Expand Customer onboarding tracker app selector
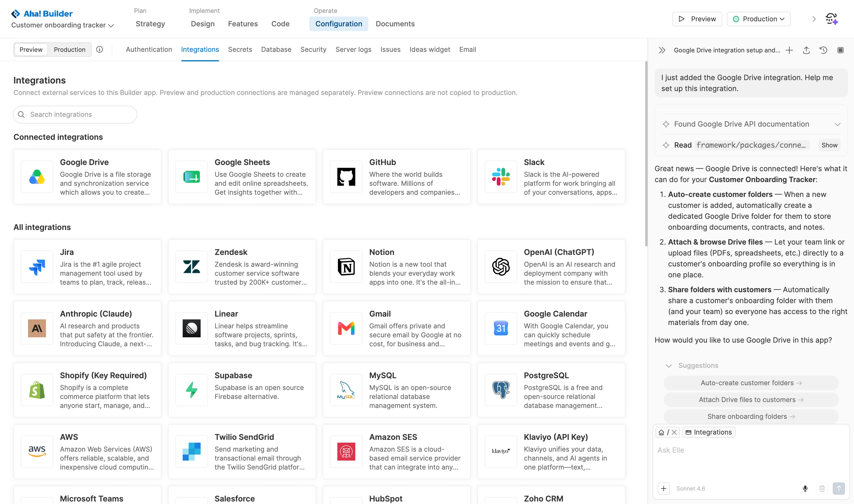 coord(62,25)
